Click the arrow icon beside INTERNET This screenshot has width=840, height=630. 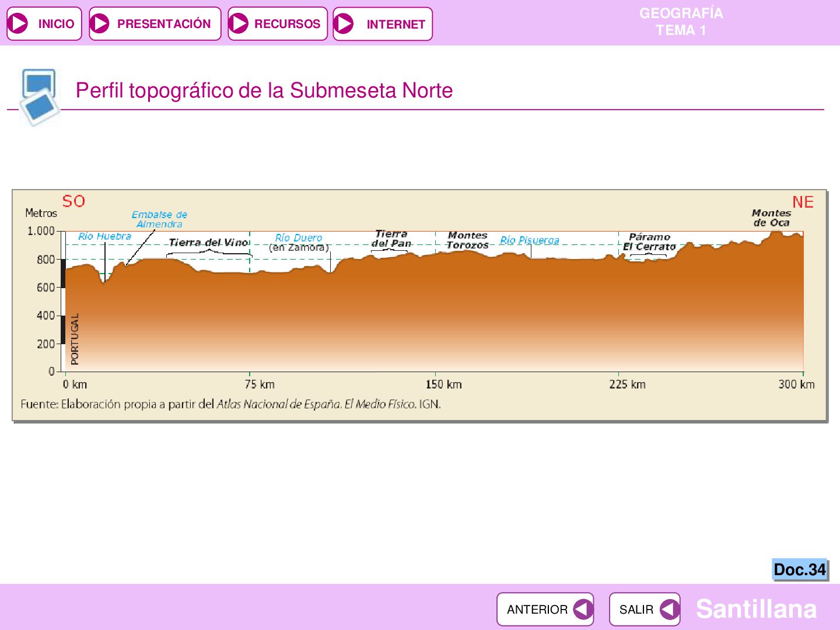(344, 24)
